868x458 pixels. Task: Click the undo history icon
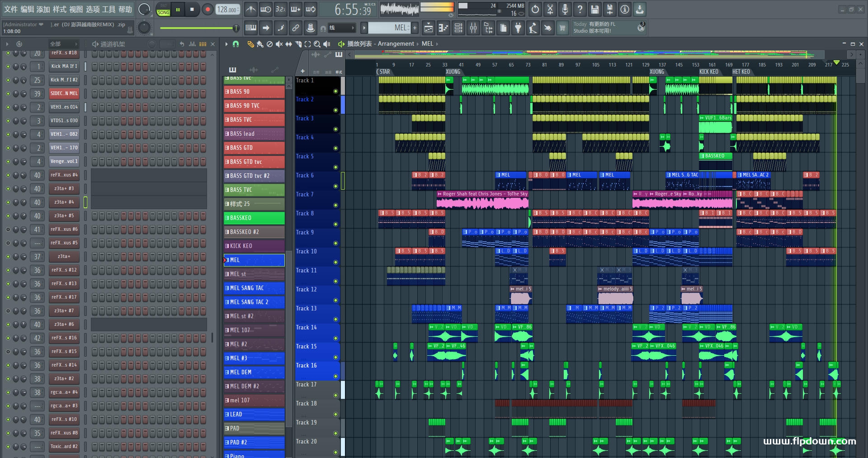pos(535,9)
